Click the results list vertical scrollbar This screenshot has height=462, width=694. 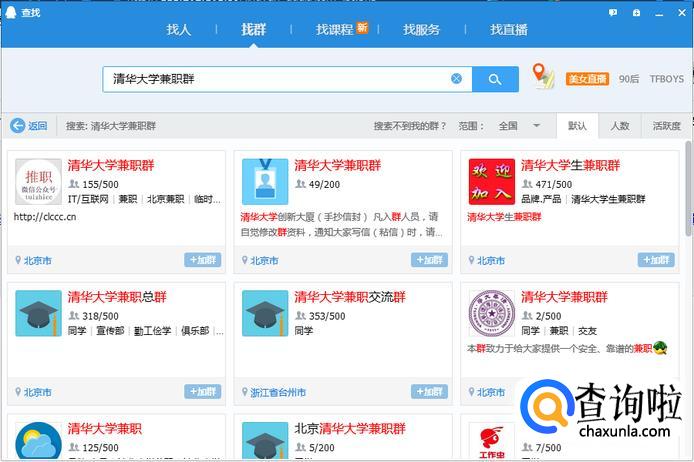tap(689, 189)
